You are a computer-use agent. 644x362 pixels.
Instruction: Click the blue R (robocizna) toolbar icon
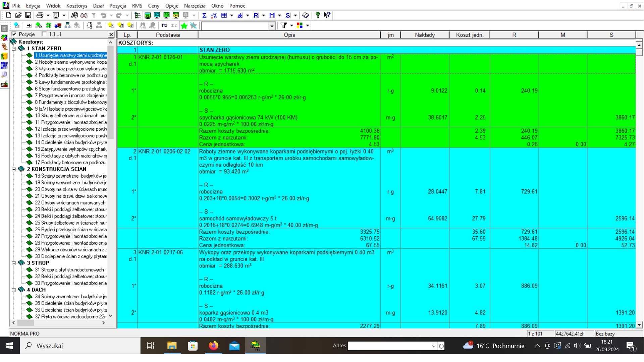tap(256, 15)
